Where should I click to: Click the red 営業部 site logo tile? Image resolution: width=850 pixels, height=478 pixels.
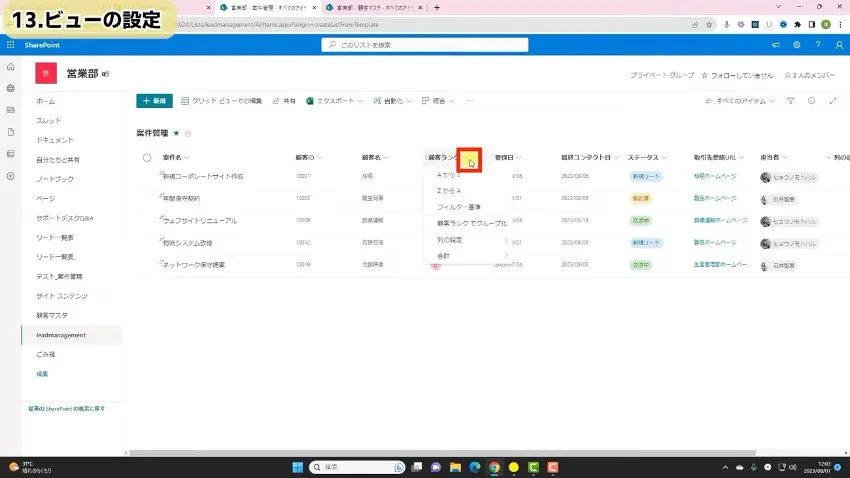coord(46,73)
